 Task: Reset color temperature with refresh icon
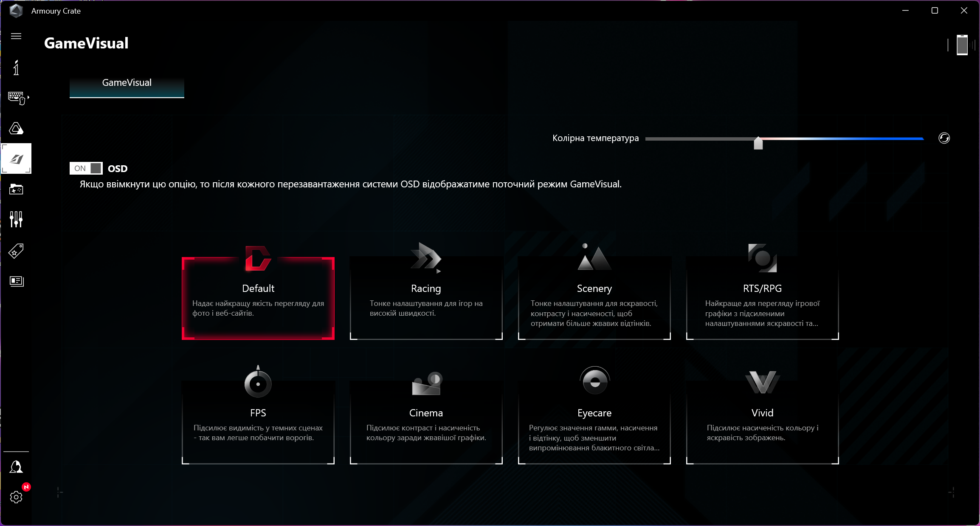coord(944,138)
